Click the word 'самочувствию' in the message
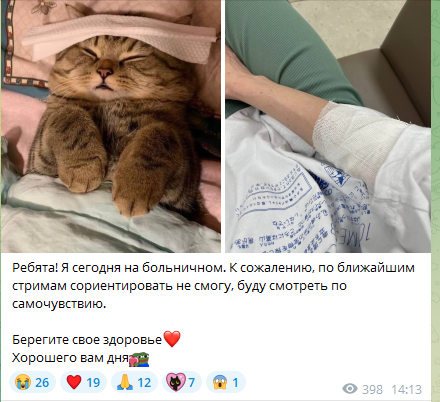The height and width of the screenshot is (402, 440). pos(59,304)
